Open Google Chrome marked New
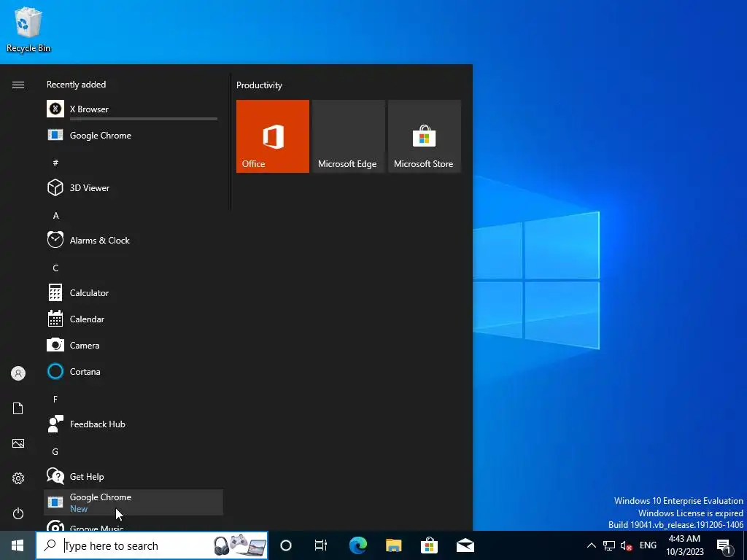The width and height of the screenshot is (747, 560). (133, 502)
